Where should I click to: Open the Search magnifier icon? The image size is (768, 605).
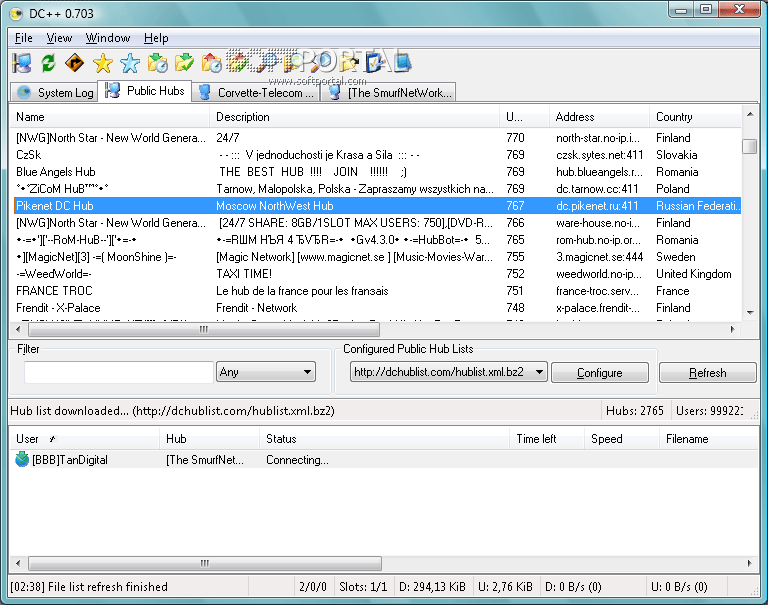(266, 63)
